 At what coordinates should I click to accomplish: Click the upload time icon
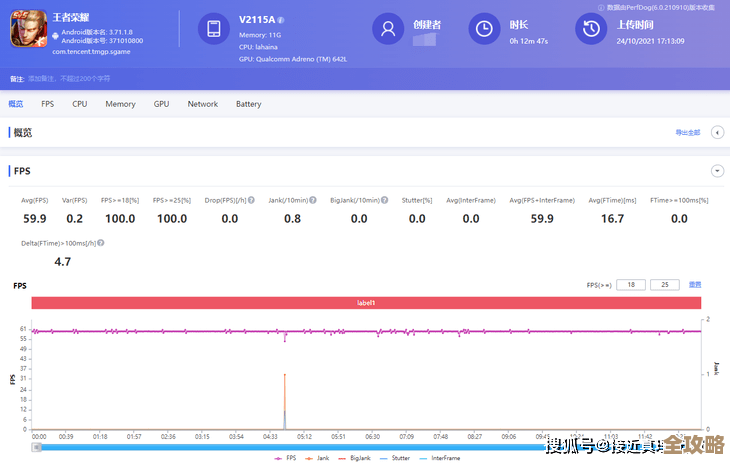coord(592,29)
